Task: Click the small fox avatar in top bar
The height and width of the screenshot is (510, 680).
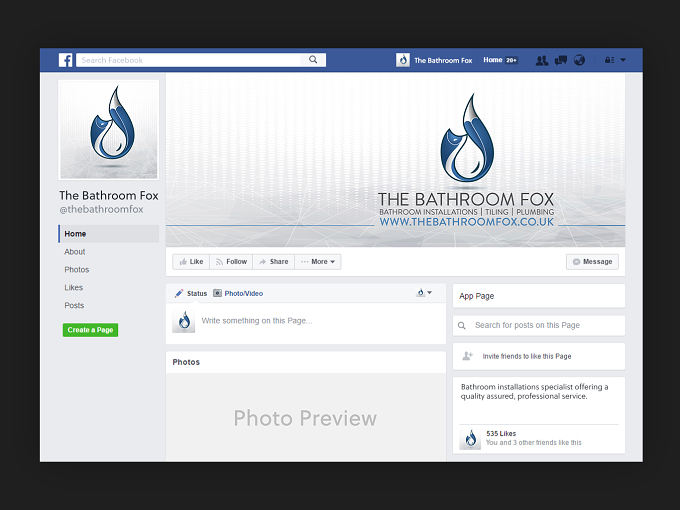Action: click(x=402, y=60)
